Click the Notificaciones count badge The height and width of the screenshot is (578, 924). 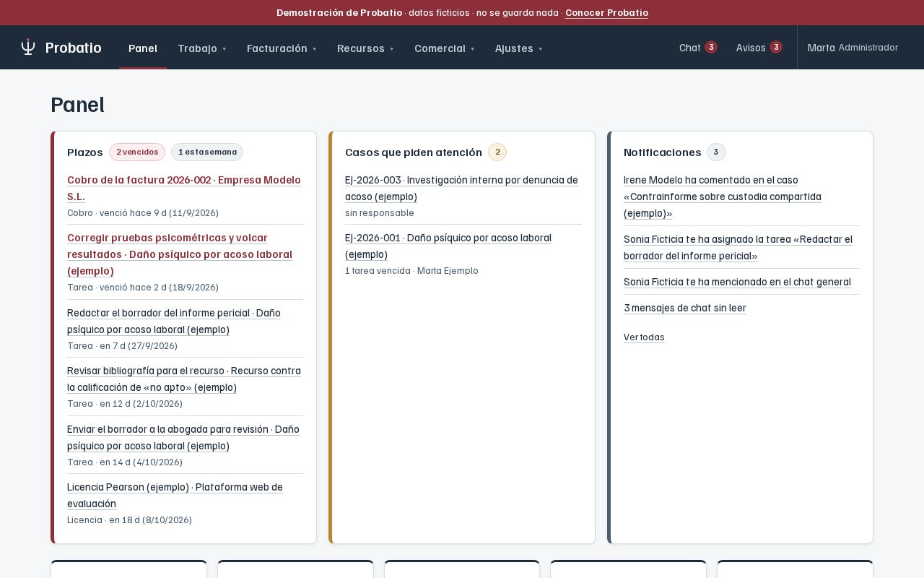[716, 152]
